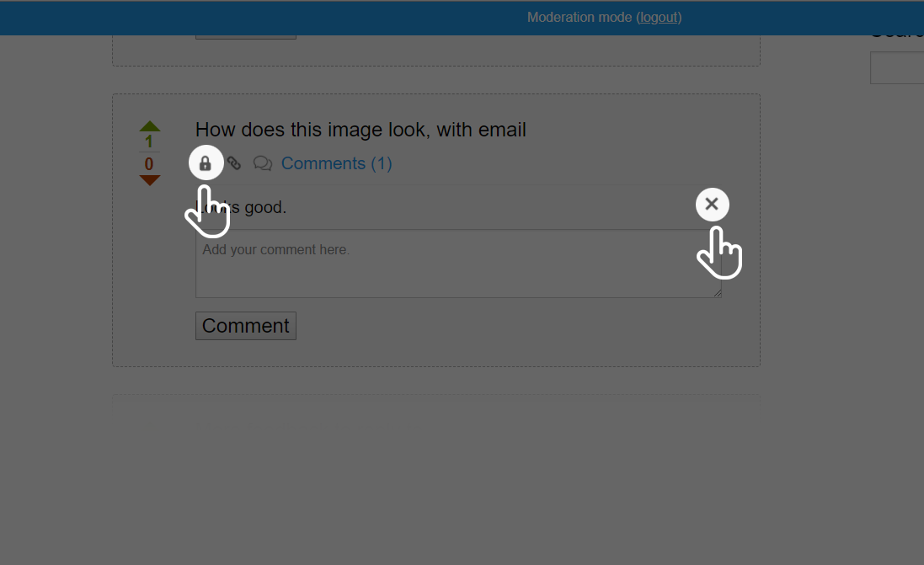Image resolution: width=924 pixels, height=565 pixels.
Task: Click the 'Looks good.' comment text
Action: (253, 207)
